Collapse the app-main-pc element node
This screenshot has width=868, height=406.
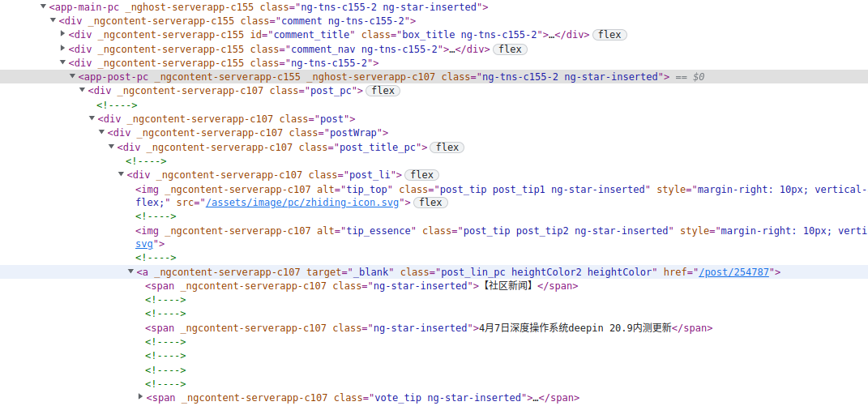(x=43, y=6)
